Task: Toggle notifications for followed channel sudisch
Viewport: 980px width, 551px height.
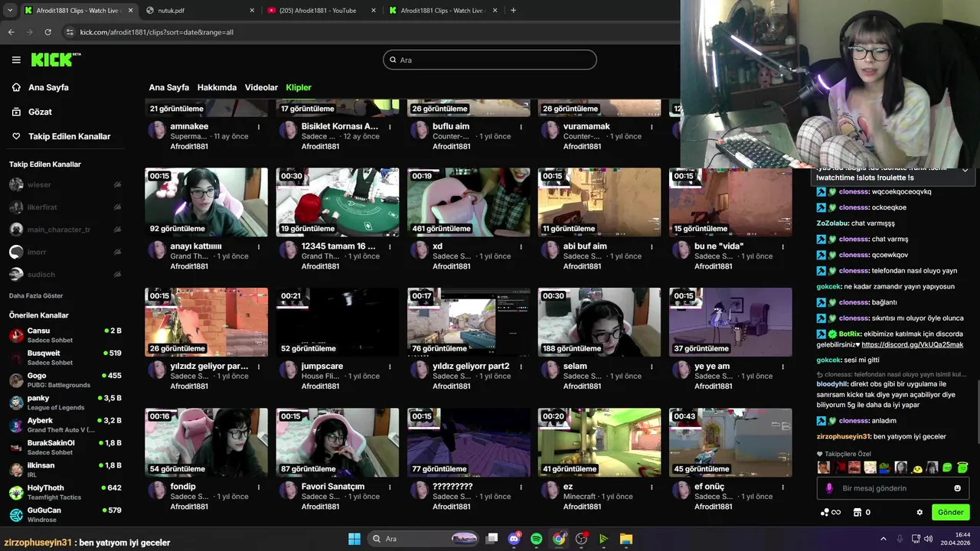Action: coord(117,274)
